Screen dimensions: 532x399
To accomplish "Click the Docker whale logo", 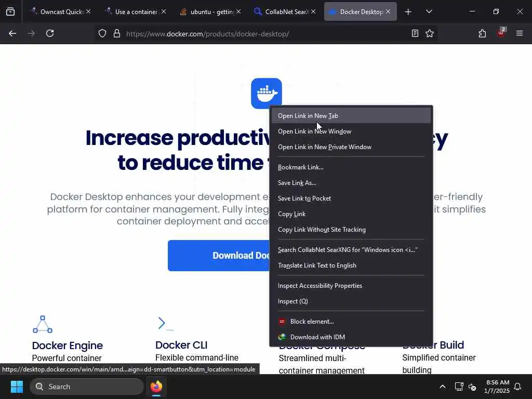I will pos(267,94).
